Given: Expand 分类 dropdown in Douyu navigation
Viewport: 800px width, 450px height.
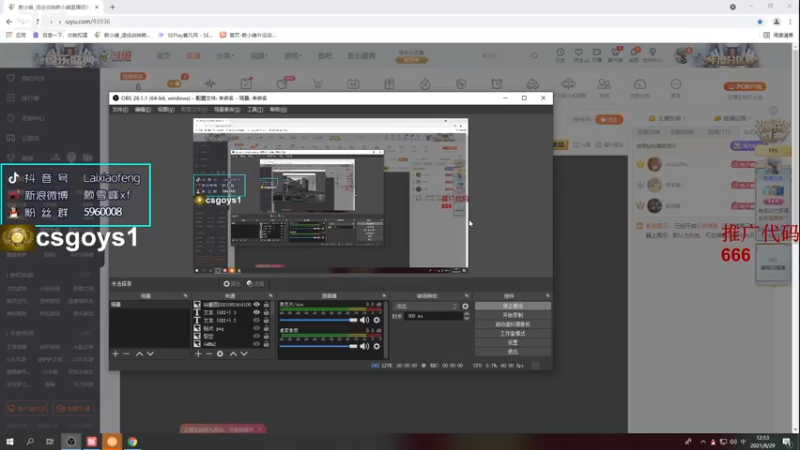Looking at the screenshot, I should click(x=225, y=56).
